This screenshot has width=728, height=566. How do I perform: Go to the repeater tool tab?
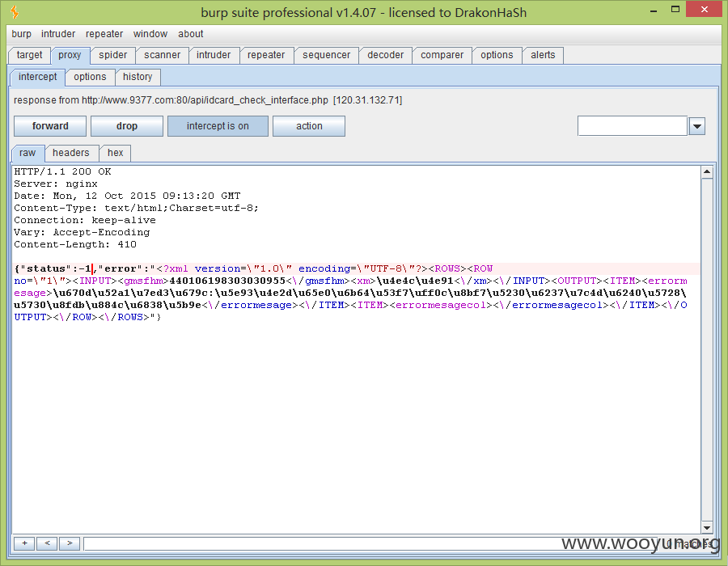(x=266, y=55)
